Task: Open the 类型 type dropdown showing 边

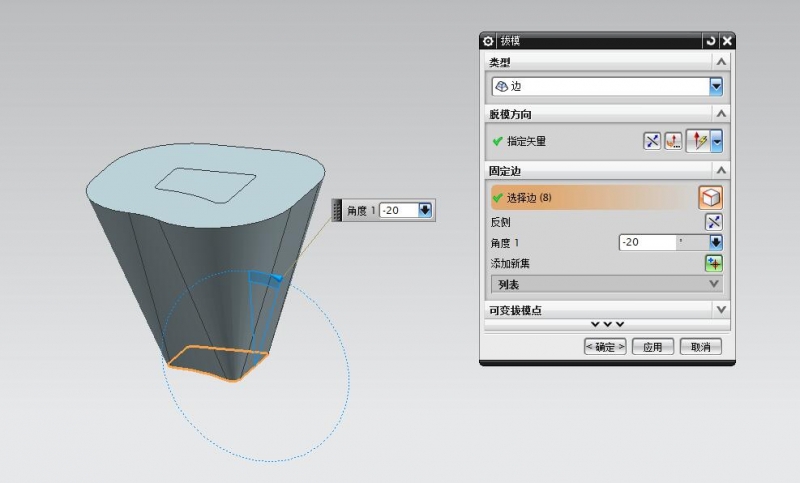Action: pyautogui.click(x=715, y=87)
